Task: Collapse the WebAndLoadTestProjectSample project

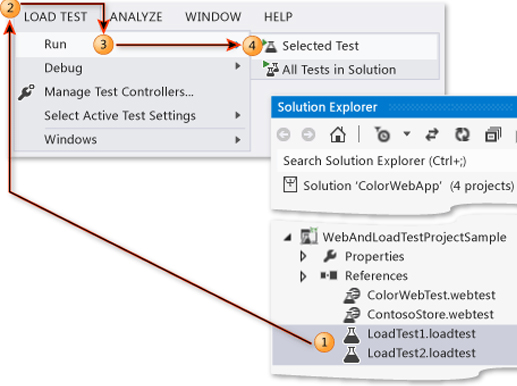Action: pyautogui.click(x=287, y=238)
